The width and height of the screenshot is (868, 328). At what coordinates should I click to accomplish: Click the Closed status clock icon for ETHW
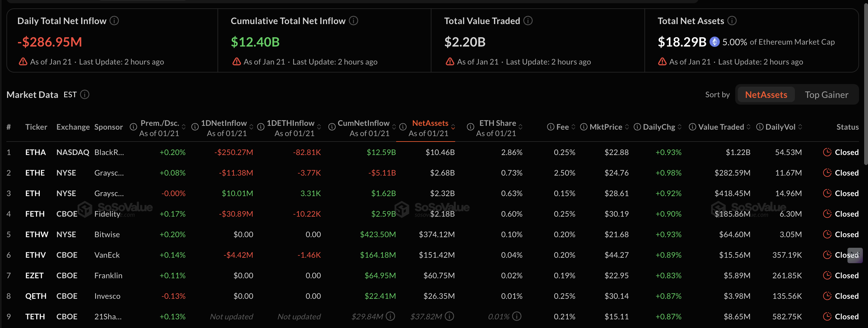827,235
